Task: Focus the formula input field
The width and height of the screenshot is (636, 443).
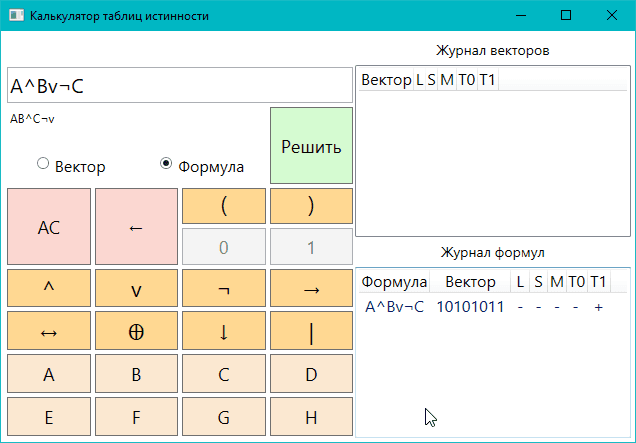Action: coord(180,86)
